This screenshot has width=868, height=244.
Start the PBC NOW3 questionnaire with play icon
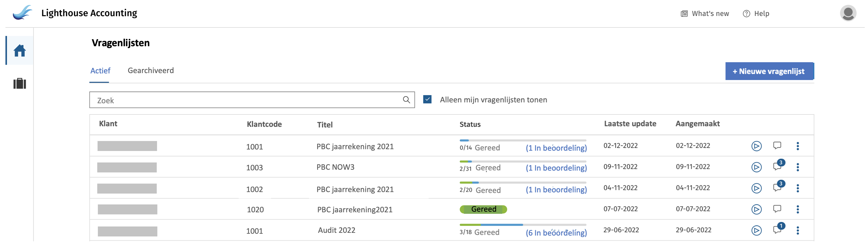(756, 167)
